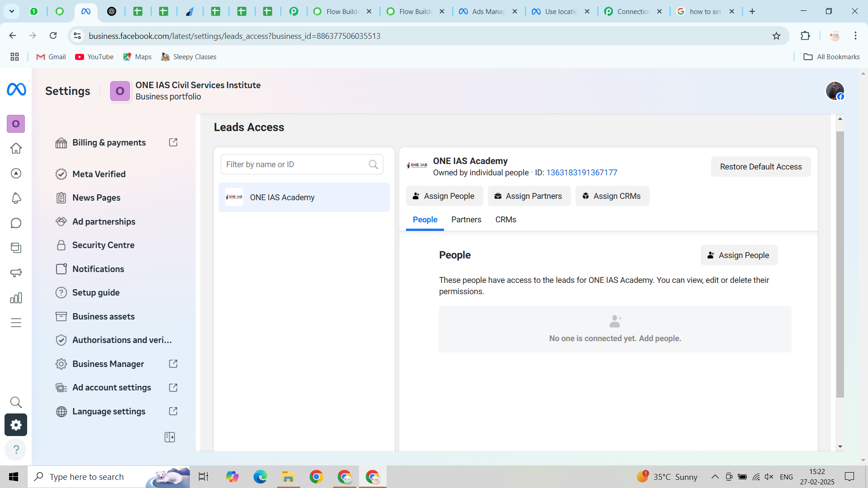Open the notifications bell icon in rail
Image resolution: width=868 pixels, height=488 pixels.
[16, 198]
